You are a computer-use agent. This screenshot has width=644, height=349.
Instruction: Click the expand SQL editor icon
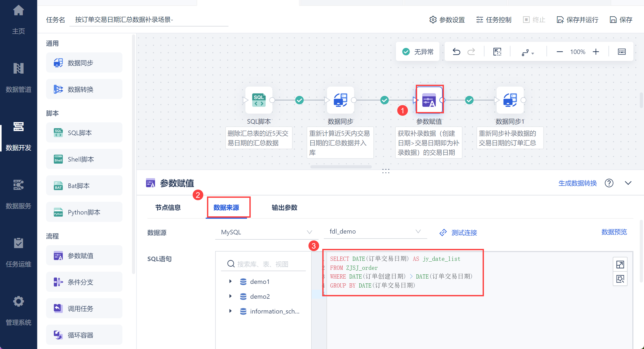tap(620, 265)
